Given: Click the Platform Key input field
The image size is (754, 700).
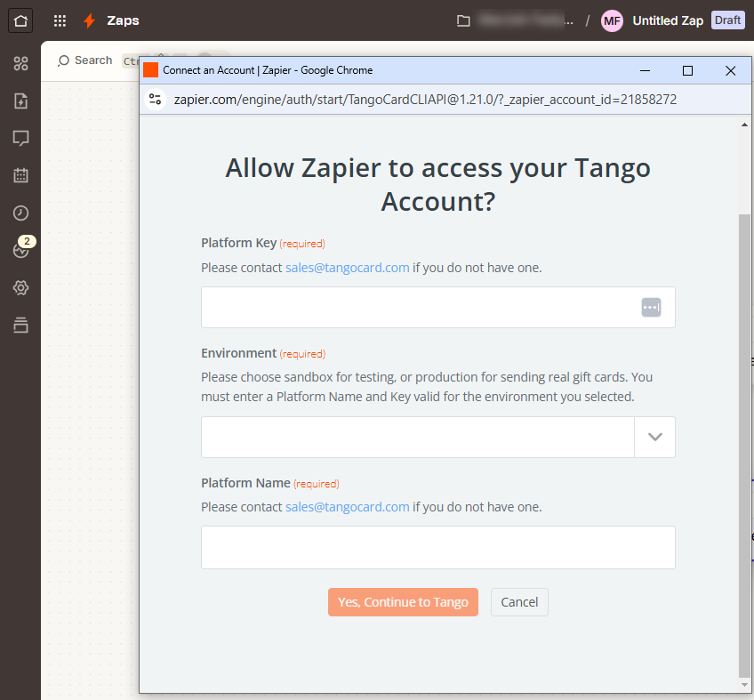Looking at the screenshot, I should 438,308.
